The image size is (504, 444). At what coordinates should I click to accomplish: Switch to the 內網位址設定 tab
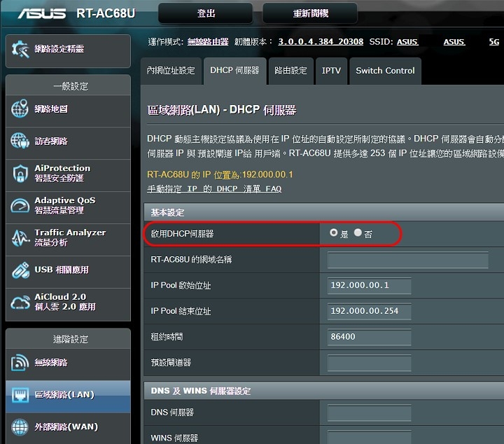[x=171, y=71]
